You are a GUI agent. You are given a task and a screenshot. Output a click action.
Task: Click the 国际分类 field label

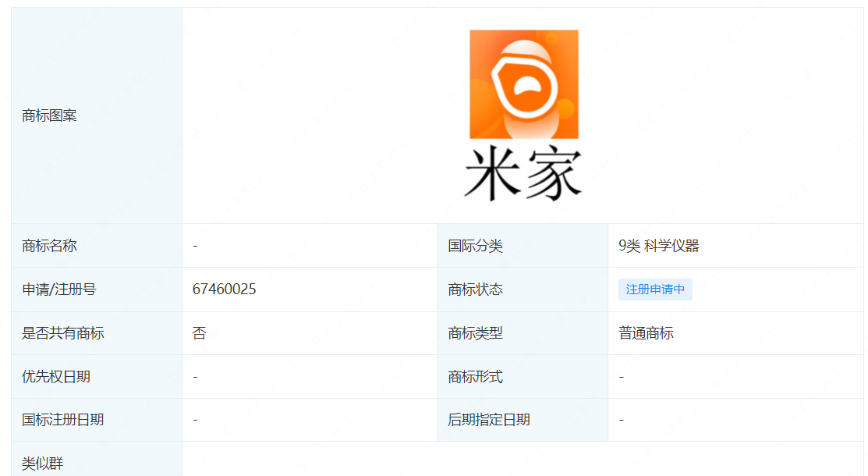point(475,246)
